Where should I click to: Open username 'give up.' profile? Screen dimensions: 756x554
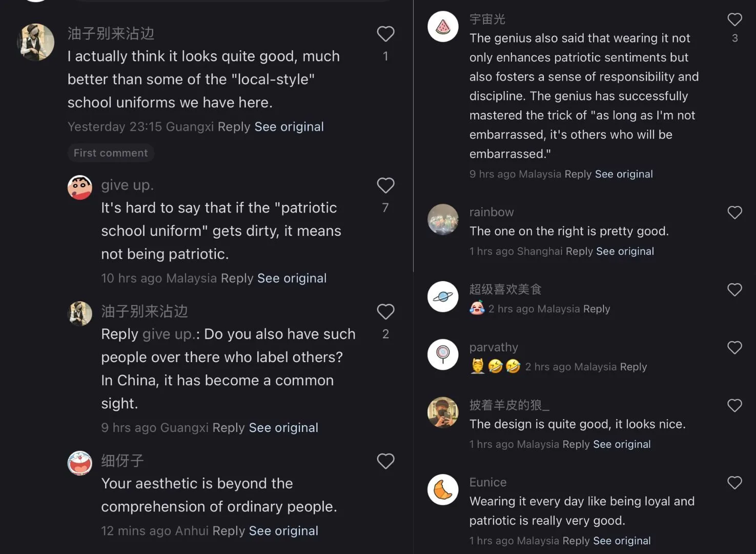pyautogui.click(x=127, y=185)
